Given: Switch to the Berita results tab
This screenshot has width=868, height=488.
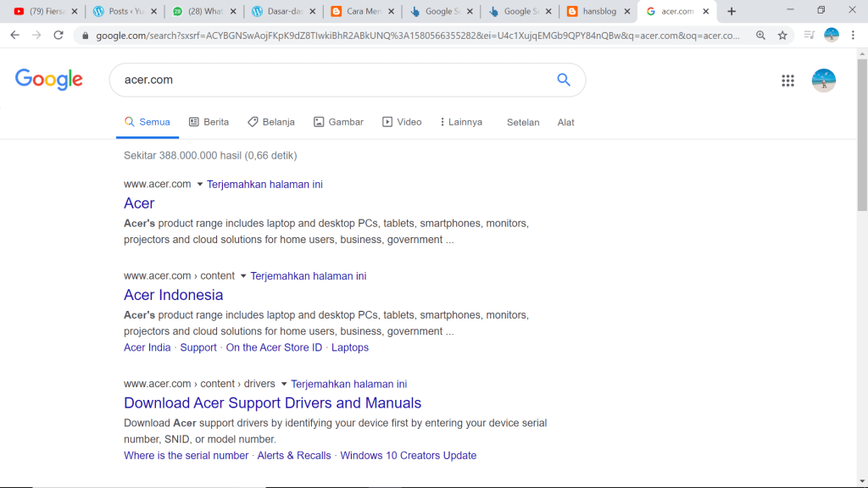Looking at the screenshot, I should (209, 122).
